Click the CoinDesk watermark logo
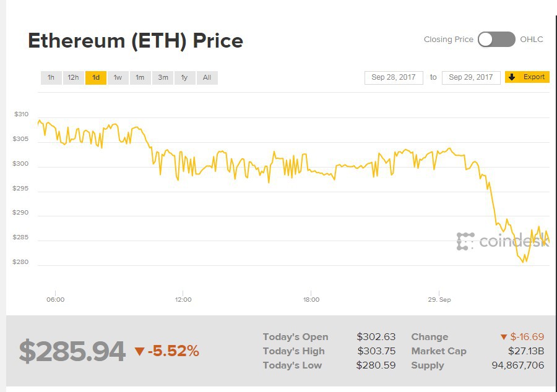The image size is (557, 392). pyautogui.click(x=502, y=242)
